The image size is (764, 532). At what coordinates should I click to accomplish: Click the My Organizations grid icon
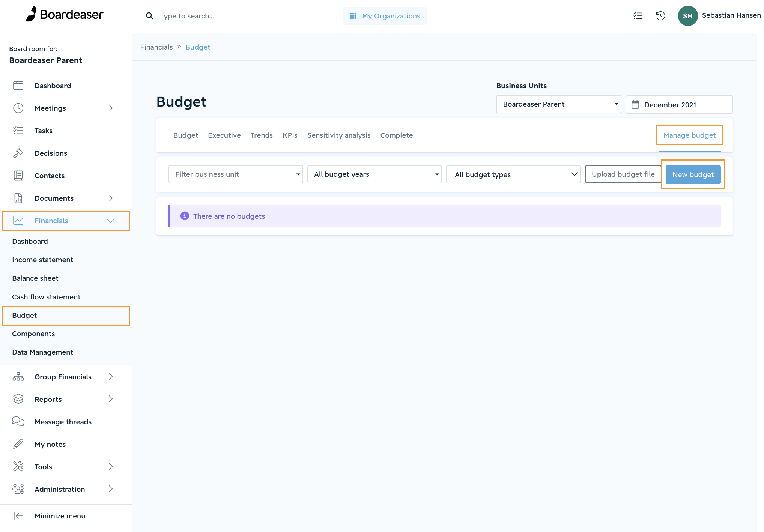pos(353,16)
